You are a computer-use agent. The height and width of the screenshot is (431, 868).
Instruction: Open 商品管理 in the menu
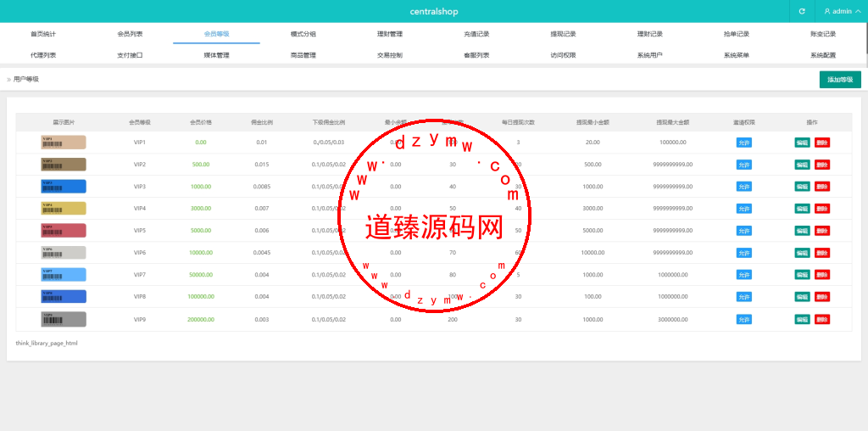[x=303, y=55]
